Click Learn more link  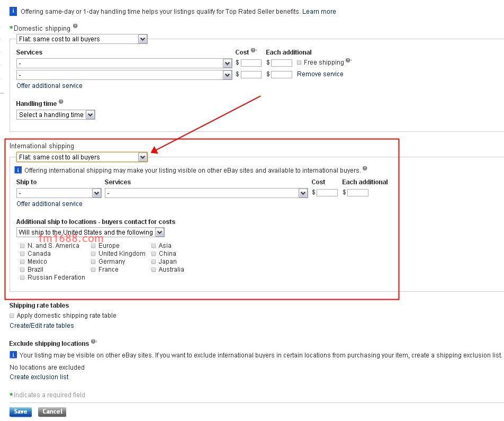pos(319,12)
